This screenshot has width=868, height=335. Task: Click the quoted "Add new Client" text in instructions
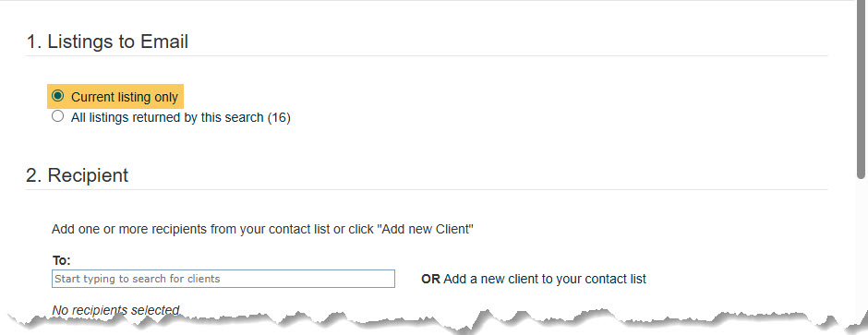tap(425, 230)
